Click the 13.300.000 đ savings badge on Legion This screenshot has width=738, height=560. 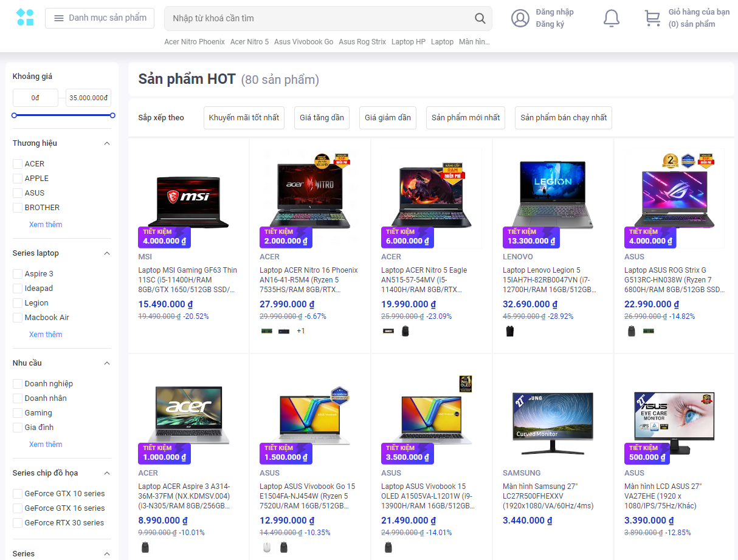pos(531,237)
